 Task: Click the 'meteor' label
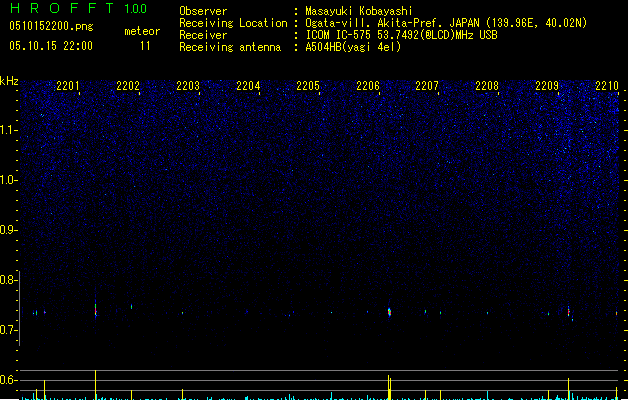(x=142, y=31)
